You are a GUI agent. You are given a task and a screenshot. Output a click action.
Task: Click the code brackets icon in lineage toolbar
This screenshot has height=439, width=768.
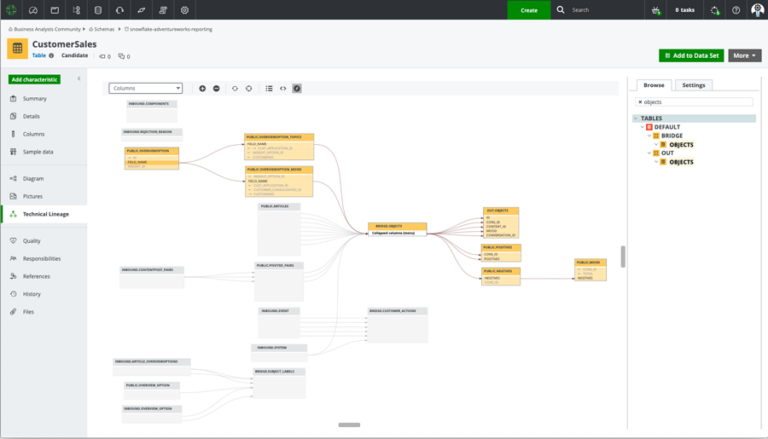click(x=283, y=88)
